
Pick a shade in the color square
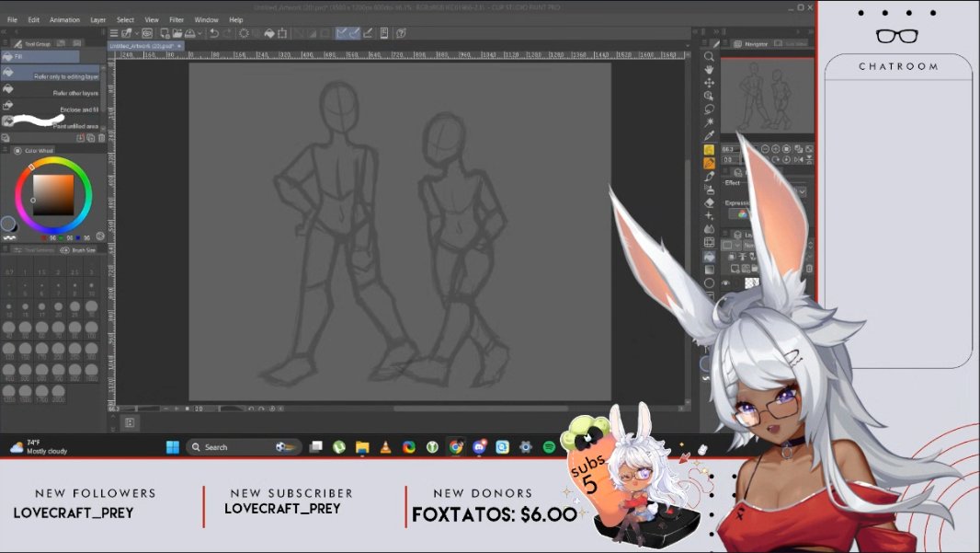53,195
